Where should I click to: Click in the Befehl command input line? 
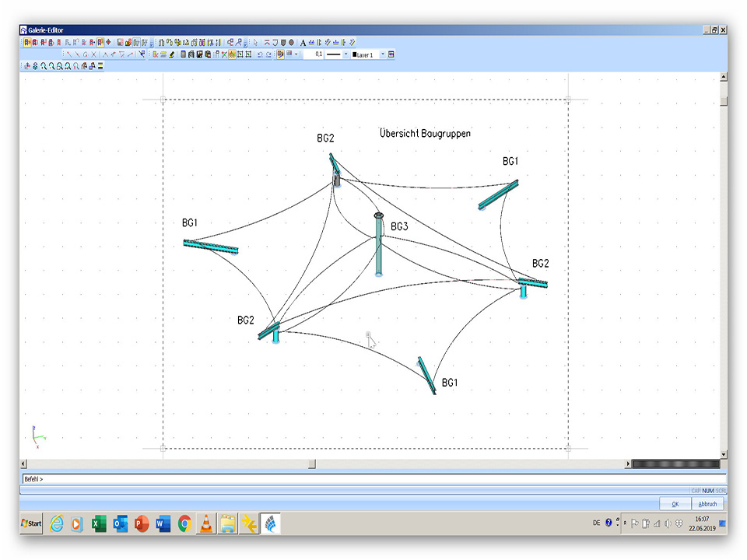373,479
